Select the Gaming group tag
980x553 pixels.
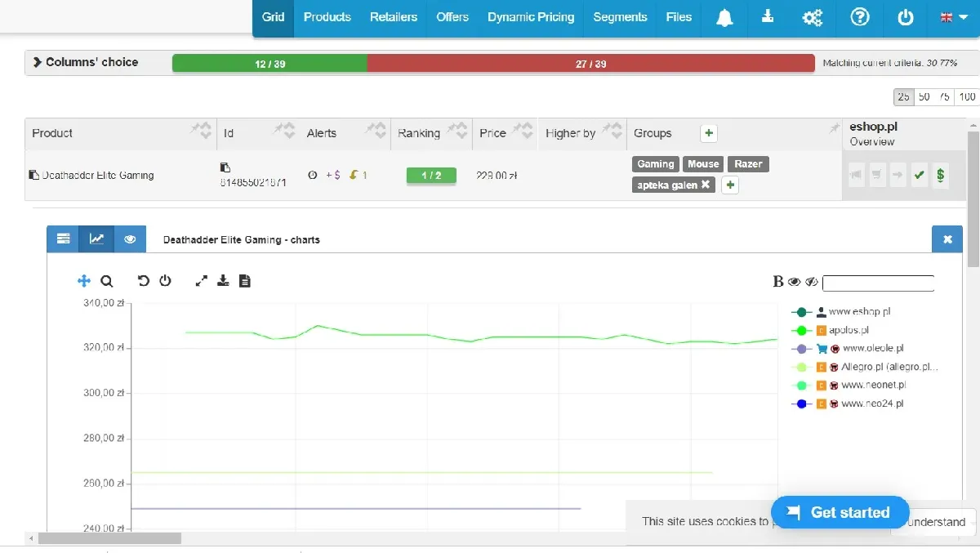[656, 164]
